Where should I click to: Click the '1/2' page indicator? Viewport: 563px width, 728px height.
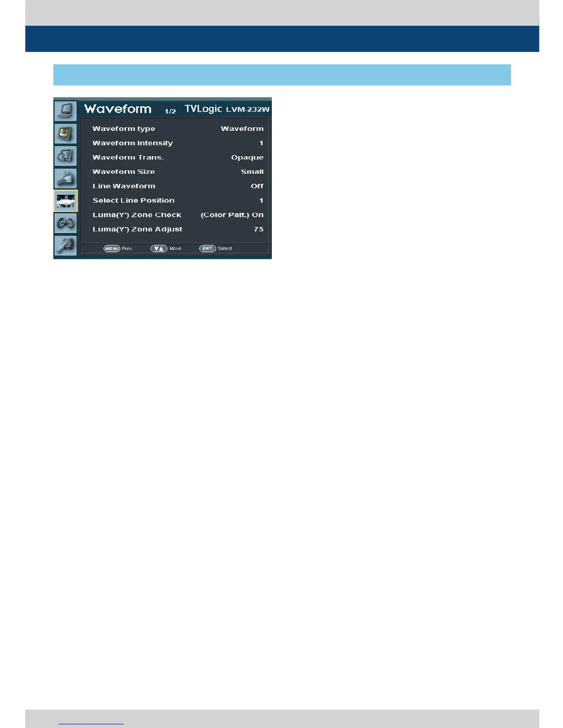(x=170, y=111)
